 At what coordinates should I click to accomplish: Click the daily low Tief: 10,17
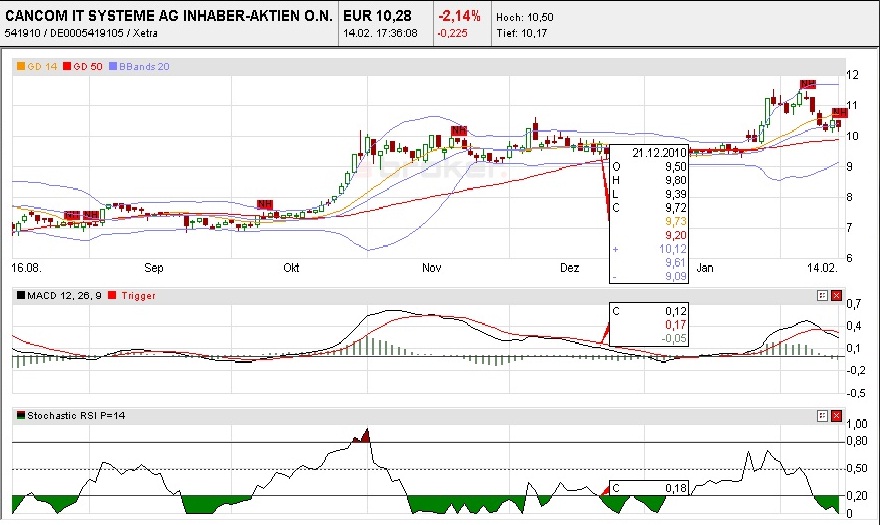tap(521, 33)
